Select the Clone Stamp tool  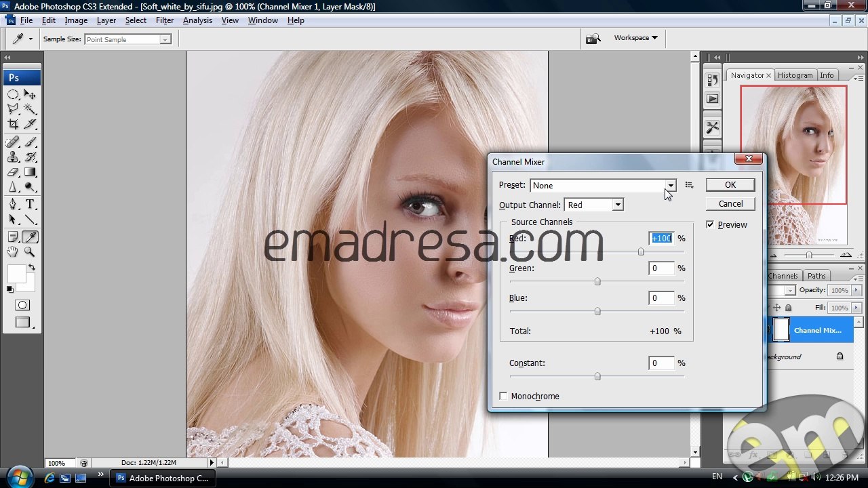[x=13, y=157]
